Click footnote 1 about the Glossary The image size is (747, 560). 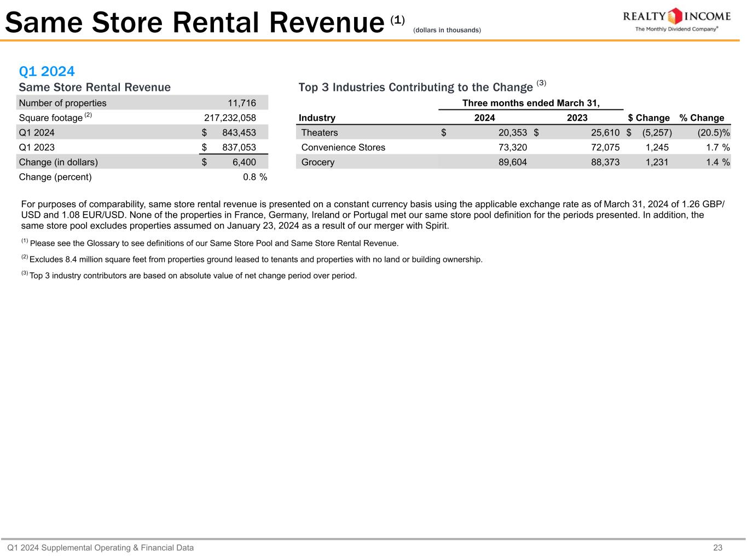pos(213,243)
